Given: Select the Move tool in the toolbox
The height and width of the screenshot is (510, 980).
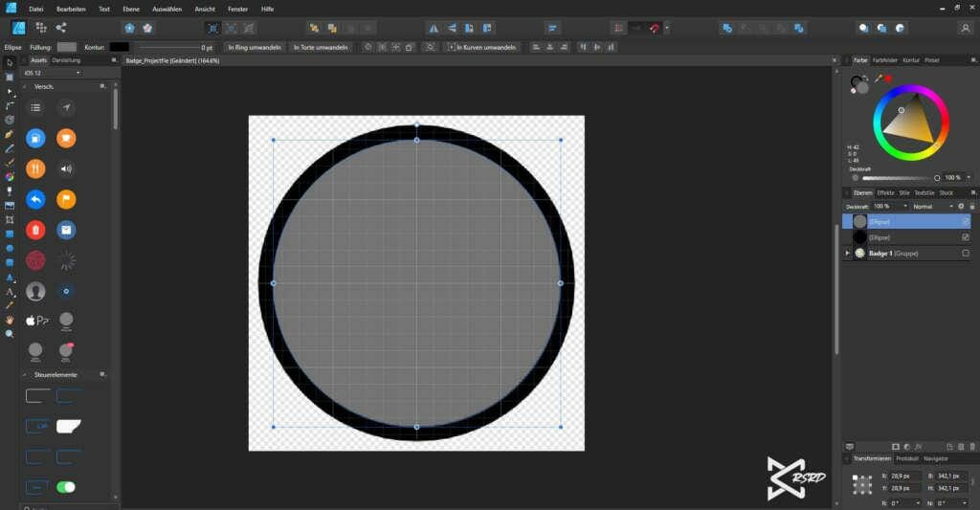Looking at the screenshot, I should pos(10,62).
